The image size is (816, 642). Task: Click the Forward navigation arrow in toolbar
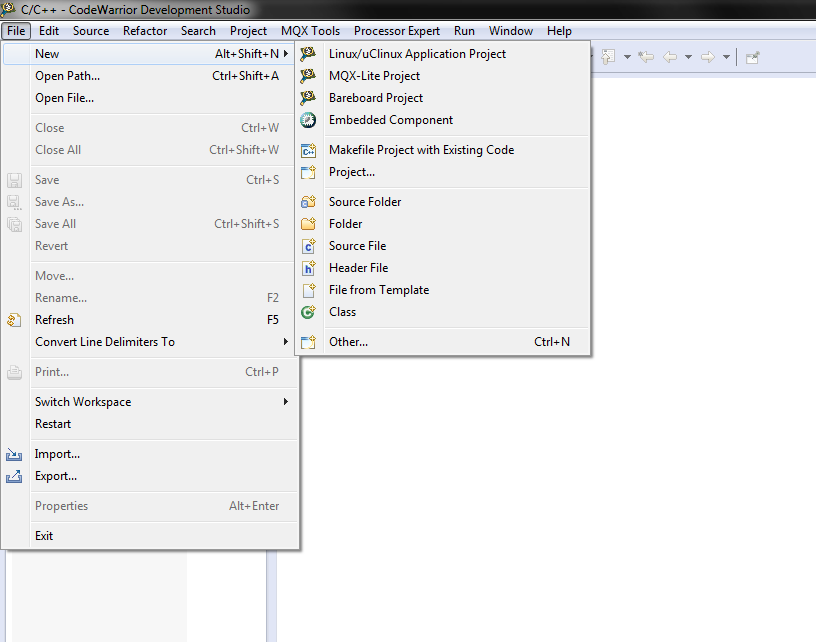click(x=708, y=57)
